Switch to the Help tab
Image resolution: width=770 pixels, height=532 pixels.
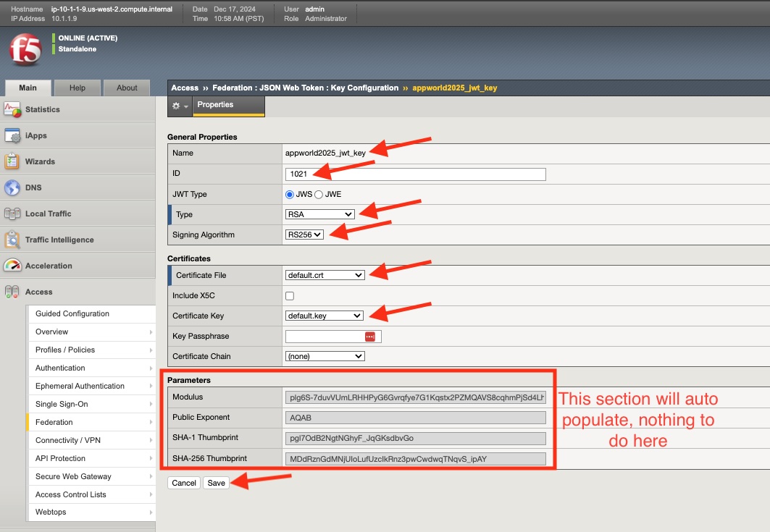[77, 88]
